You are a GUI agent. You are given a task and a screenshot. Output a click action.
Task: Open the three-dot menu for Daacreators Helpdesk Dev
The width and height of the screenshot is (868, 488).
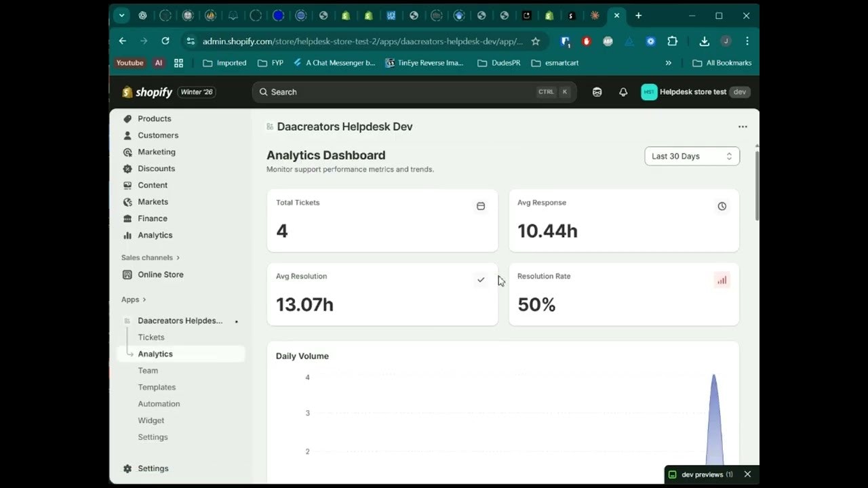(743, 127)
